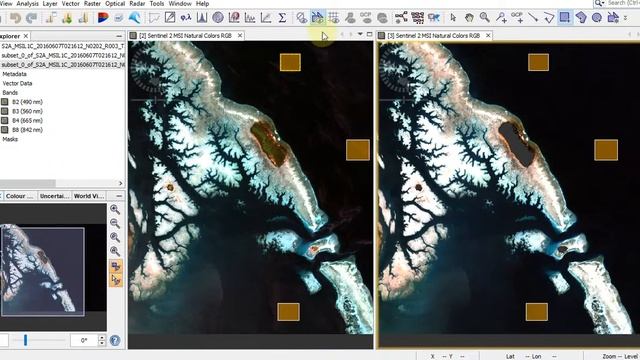Open the Batch Processing grid icon

tap(418, 18)
